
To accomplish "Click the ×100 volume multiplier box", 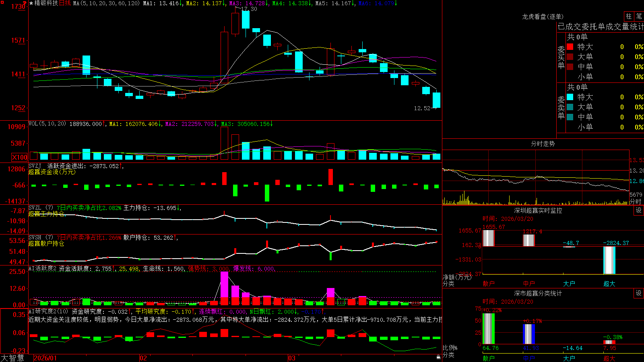I will [x=19, y=157].
